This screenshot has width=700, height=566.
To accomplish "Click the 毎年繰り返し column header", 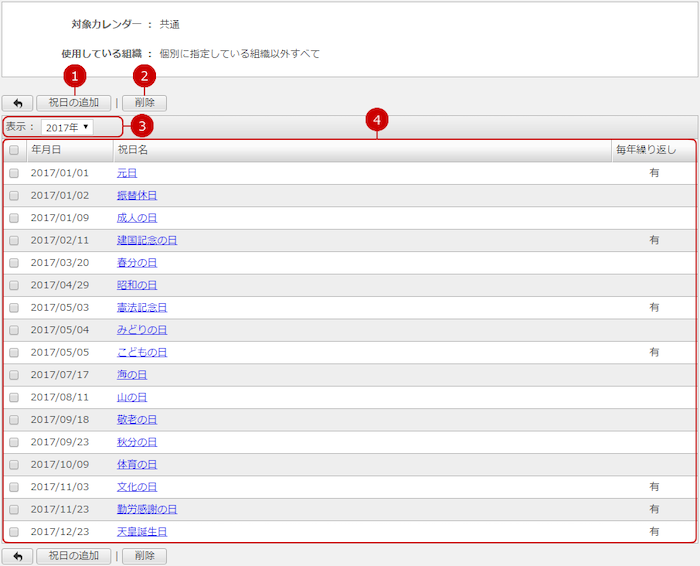I will [x=647, y=150].
